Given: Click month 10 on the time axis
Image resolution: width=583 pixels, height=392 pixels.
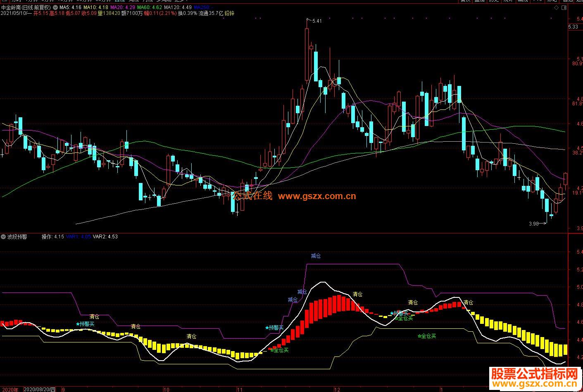Looking at the screenshot, I should point(166,390).
